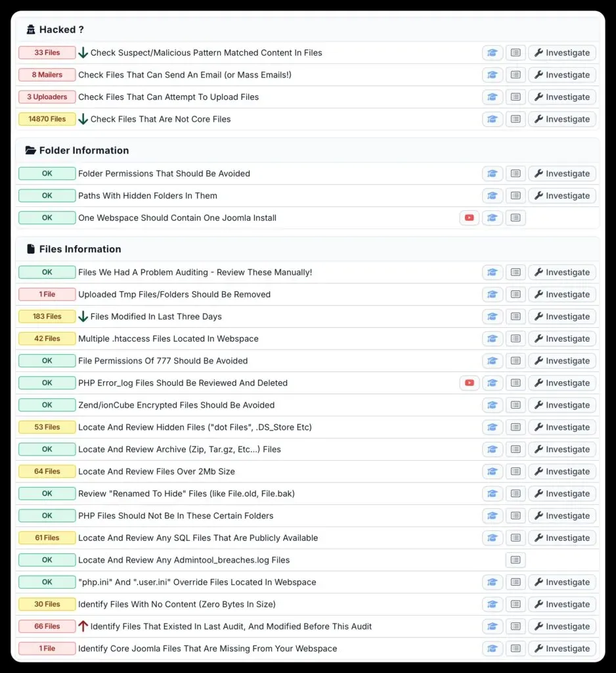Image resolution: width=616 pixels, height=673 pixels.
Task: Expand details for files that are not core
Action: [83, 119]
